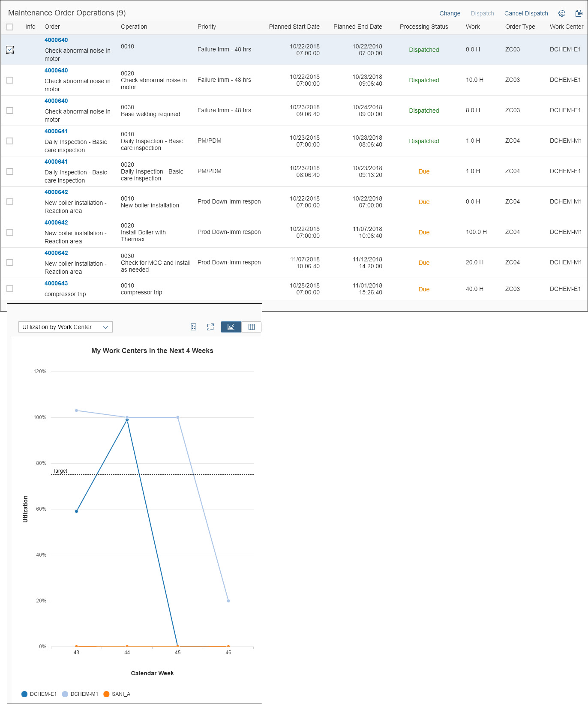Screen dimensions: 588x704
Task: Check row 4000641 operation 0010
Action: 10,141
